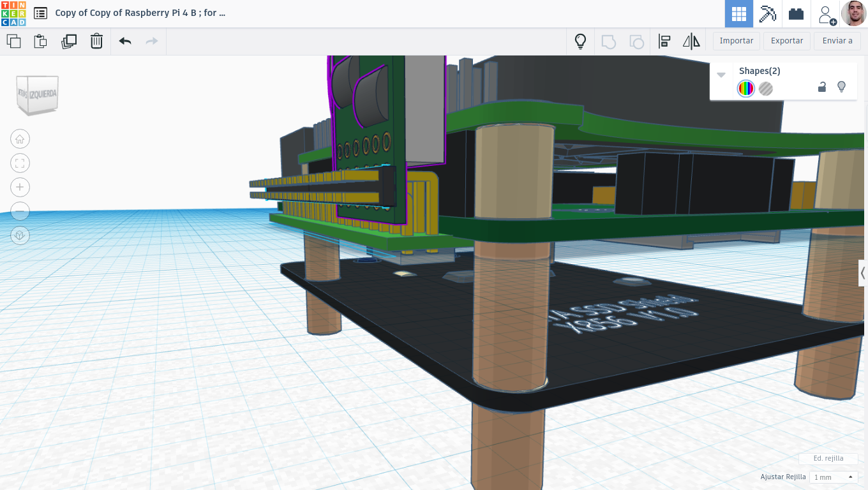Open the designs list icon
868x490 pixels.
coord(40,13)
